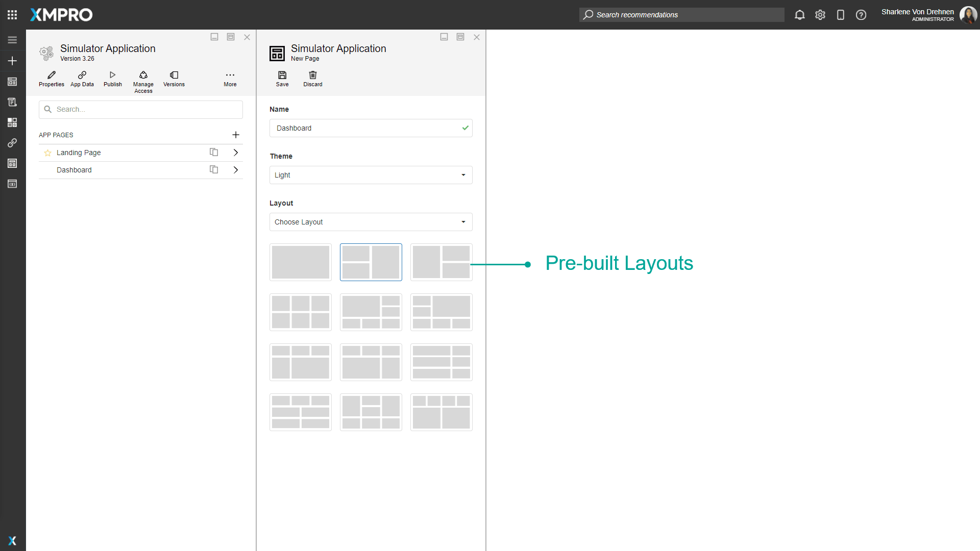The image size is (980, 551).
Task: Add a new app page with plus button
Action: (236, 135)
